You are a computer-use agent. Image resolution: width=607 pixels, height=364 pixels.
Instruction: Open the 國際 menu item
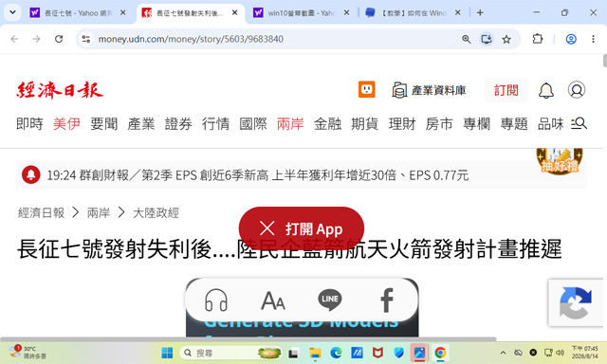253,124
